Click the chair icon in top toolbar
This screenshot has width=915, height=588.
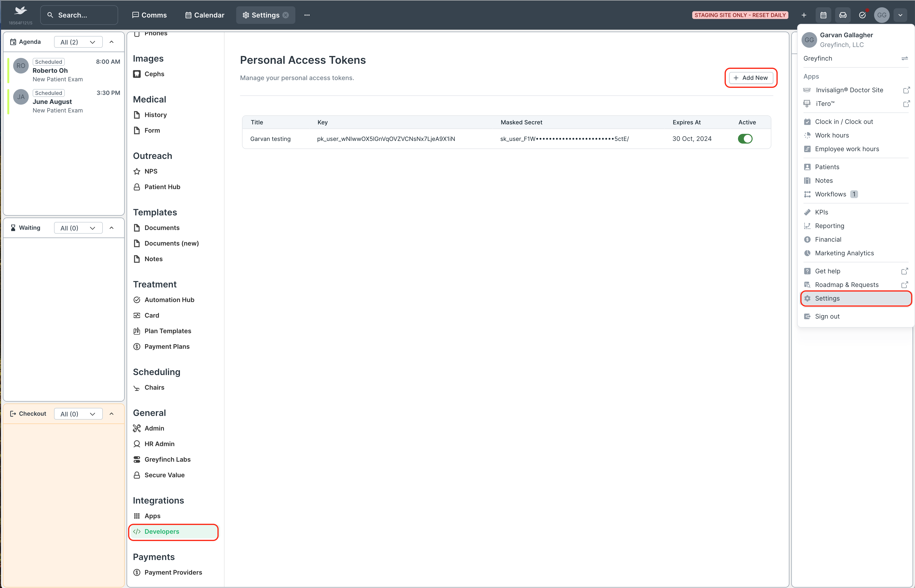click(843, 15)
